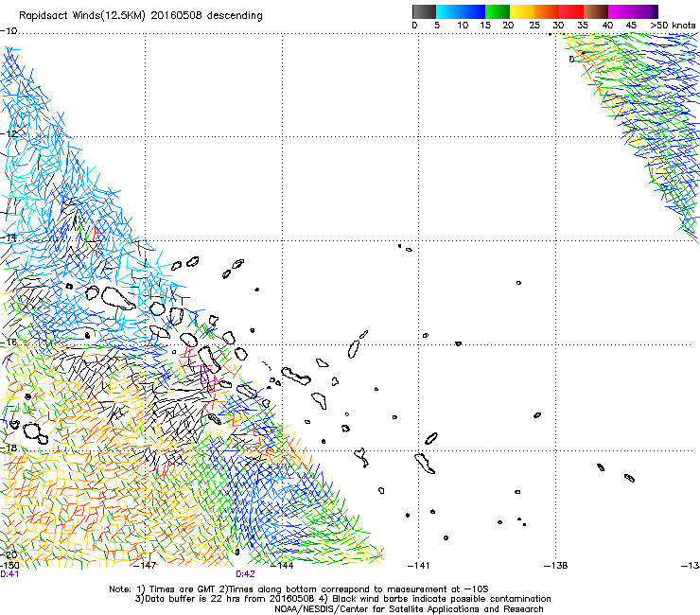Click the gray 0-5 knots color bar segment
700x615 pixels.
tap(424, 11)
